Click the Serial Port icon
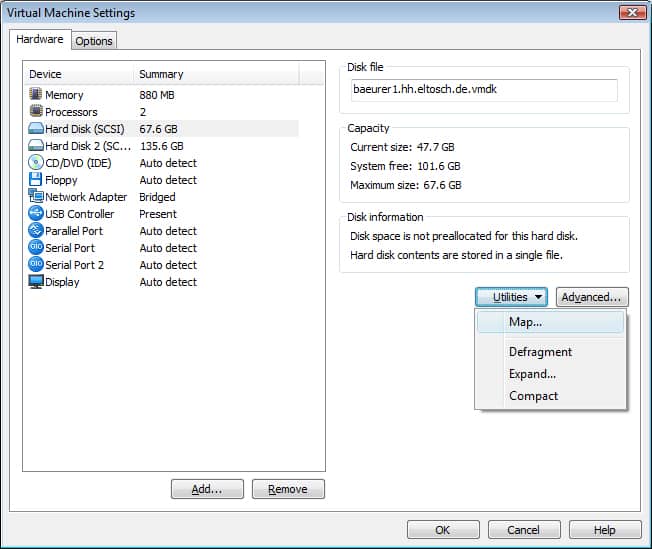 [36, 247]
